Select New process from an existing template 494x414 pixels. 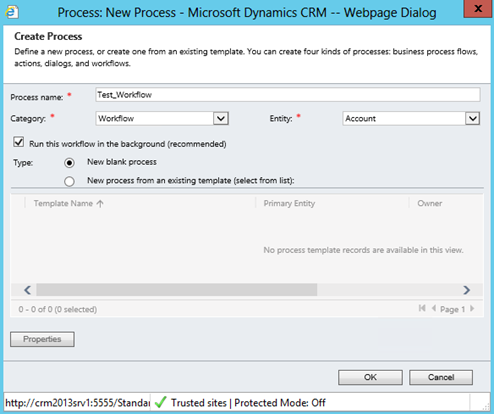tap(69, 182)
